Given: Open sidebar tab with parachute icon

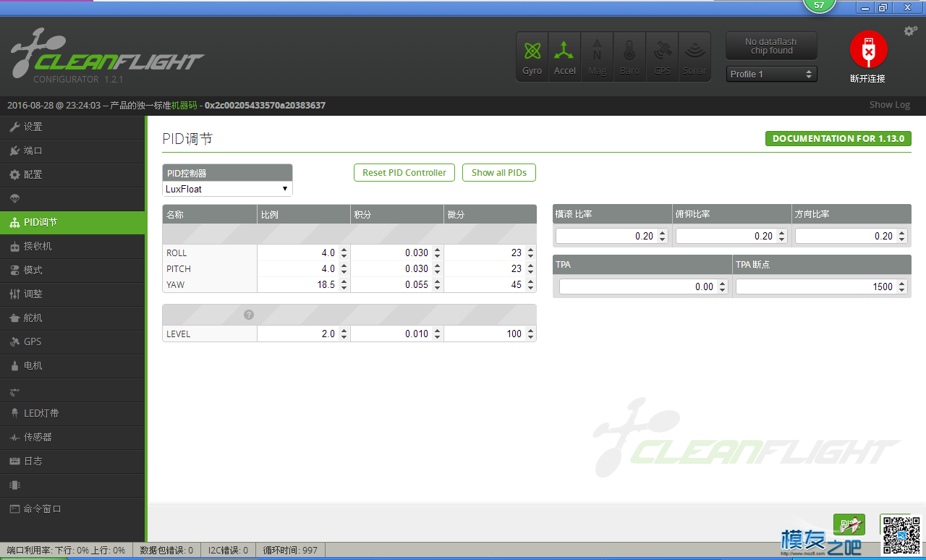Looking at the screenshot, I should click(72, 198).
